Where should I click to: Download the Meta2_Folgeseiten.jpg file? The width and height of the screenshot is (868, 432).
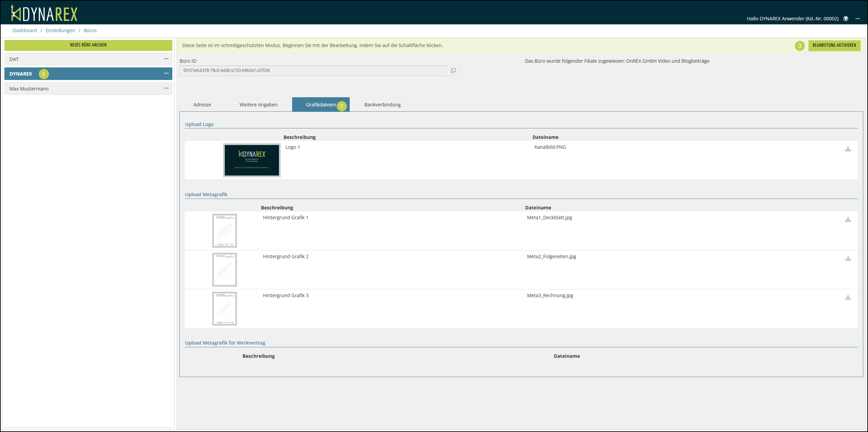coord(848,258)
